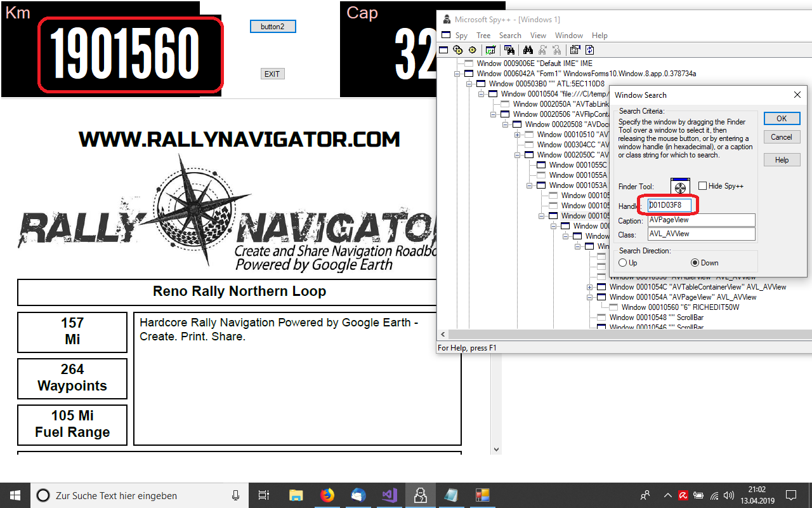Click the Threads toolbar icon in Spy++
This screenshot has width=812, height=508.
[x=473, y=50]
